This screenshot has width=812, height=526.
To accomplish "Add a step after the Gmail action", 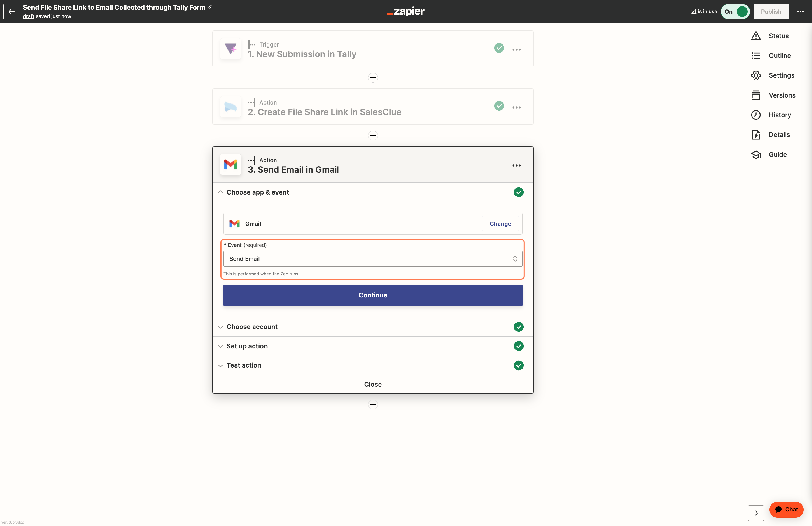I will (373, 404).
